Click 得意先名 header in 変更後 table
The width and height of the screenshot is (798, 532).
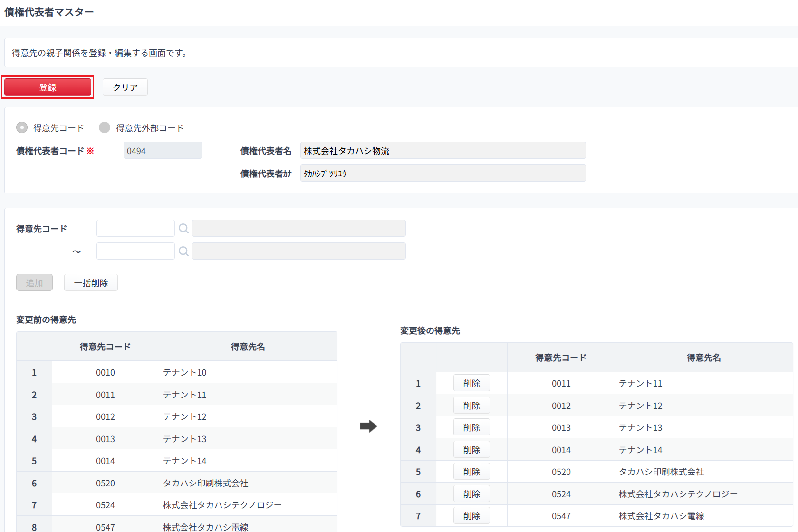coord(704,358)
